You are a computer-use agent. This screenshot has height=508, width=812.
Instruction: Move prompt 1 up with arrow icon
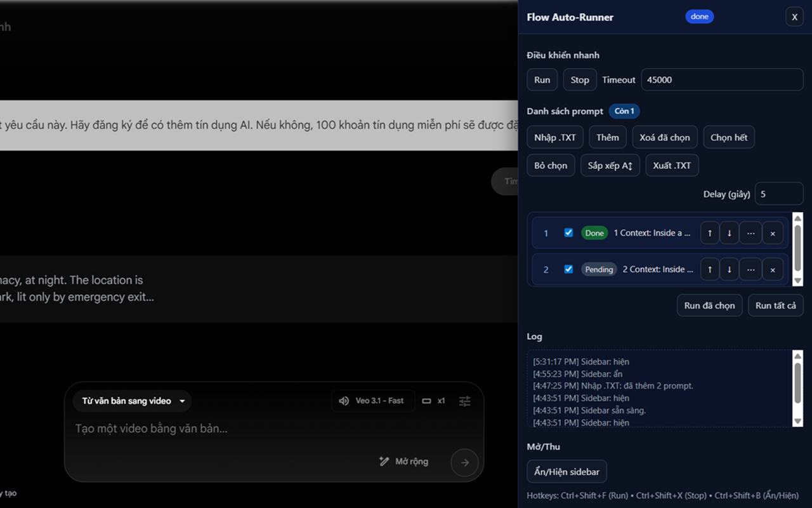pyautogui.click(x=710, y=233)
